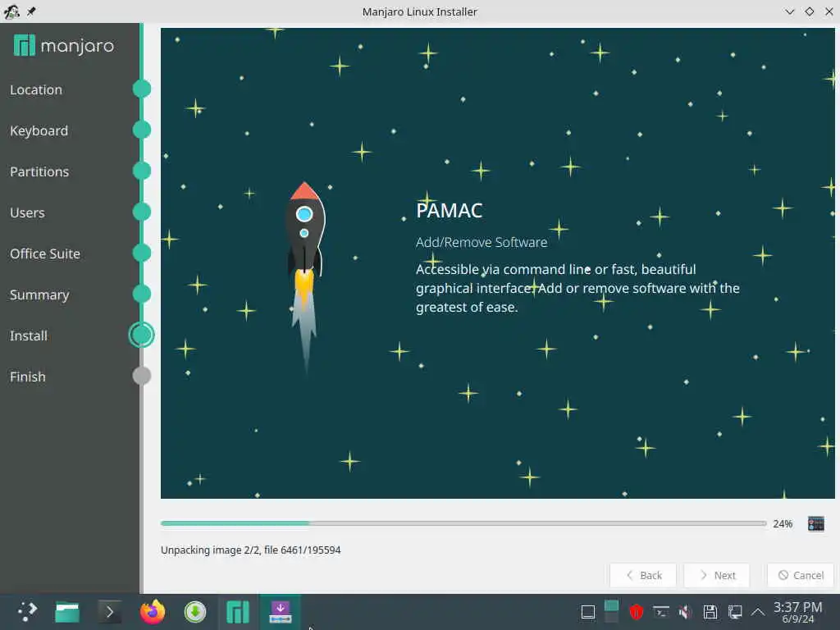Open the network connection tray icon
The width and height of the screenshot is (840, 630).
(x=734, y=612)
